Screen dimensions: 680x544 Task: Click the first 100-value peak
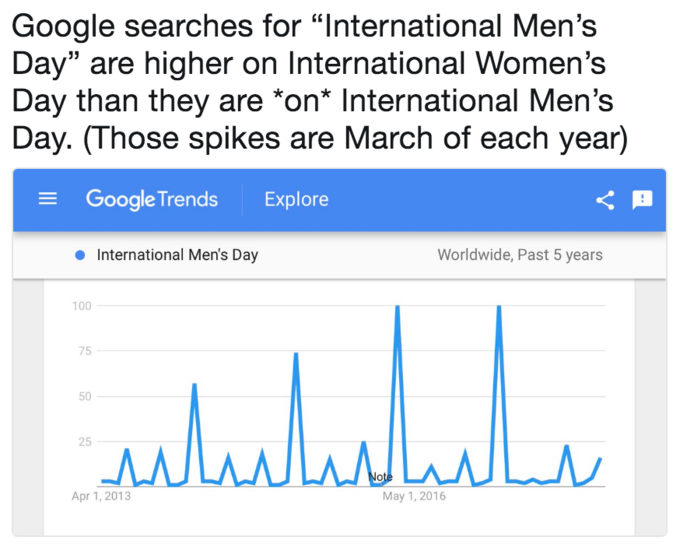coord(397,307)
